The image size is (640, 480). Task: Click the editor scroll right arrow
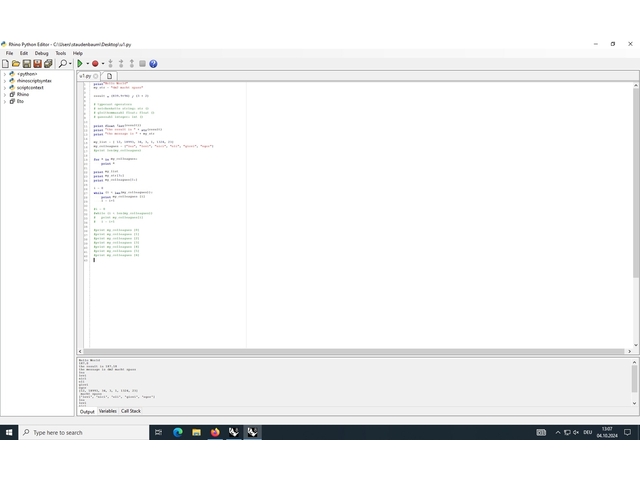(x=629, y=351)
